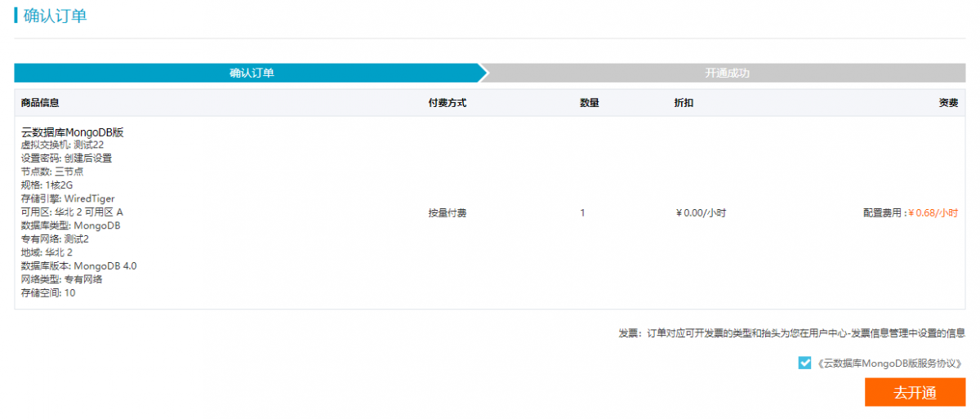Tick the MongoDB service agreement checkbox
980x419 pixels.
click(805, 363)
